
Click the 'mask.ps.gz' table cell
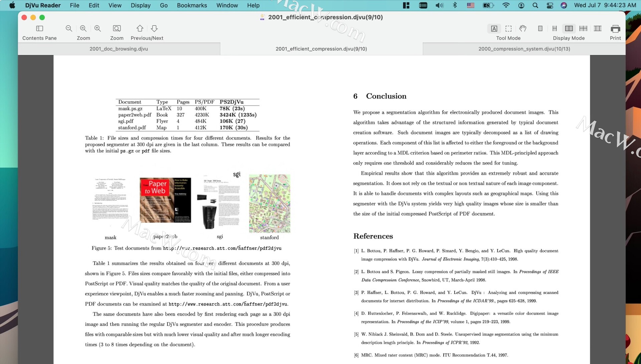(130, 108)
